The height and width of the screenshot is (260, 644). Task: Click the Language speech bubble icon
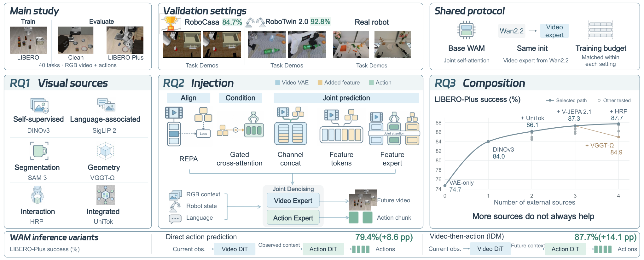click(175, 218)
